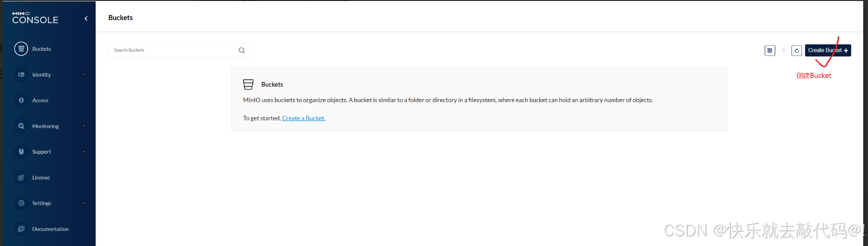Open the Support menu item
The height and width of the screenshot is (246, 868).
(42, 152)
